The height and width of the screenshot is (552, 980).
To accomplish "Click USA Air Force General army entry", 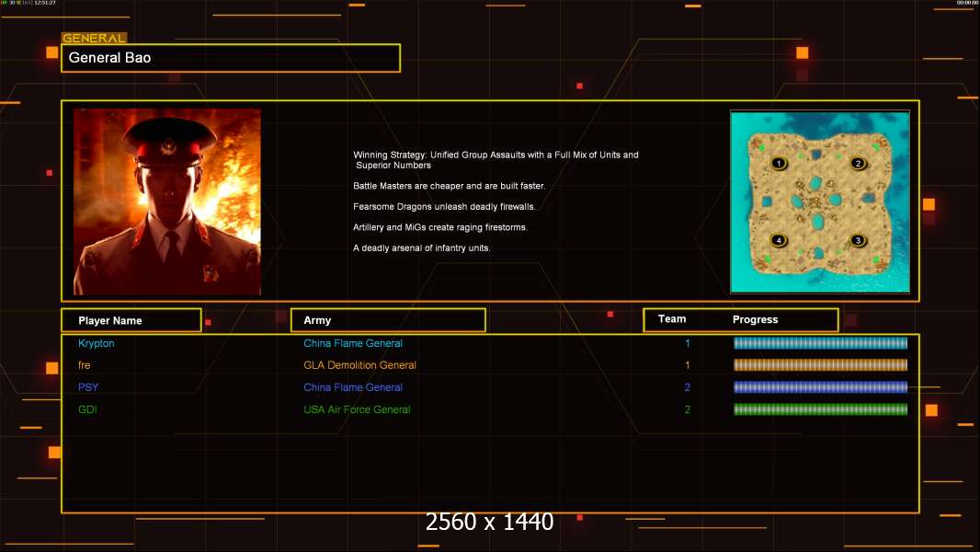I will [357, 409].
